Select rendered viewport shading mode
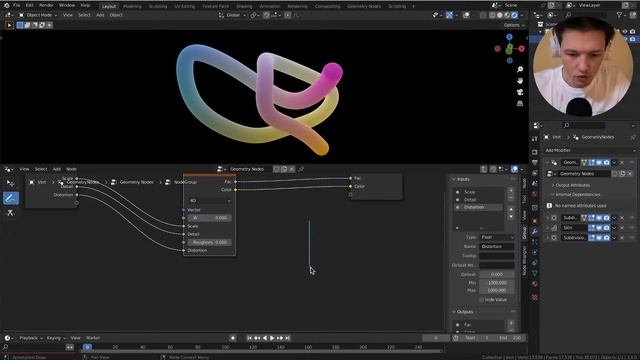The image size is (640, 360). coord(515,15)
